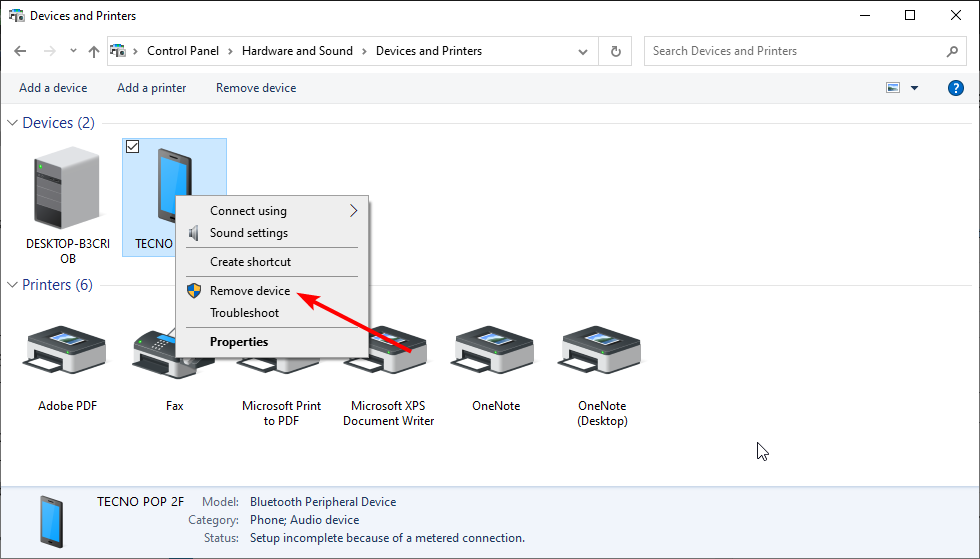Click Add a printer in toolbar
This screenshot has width=980, height=559.
pos(151,88)
